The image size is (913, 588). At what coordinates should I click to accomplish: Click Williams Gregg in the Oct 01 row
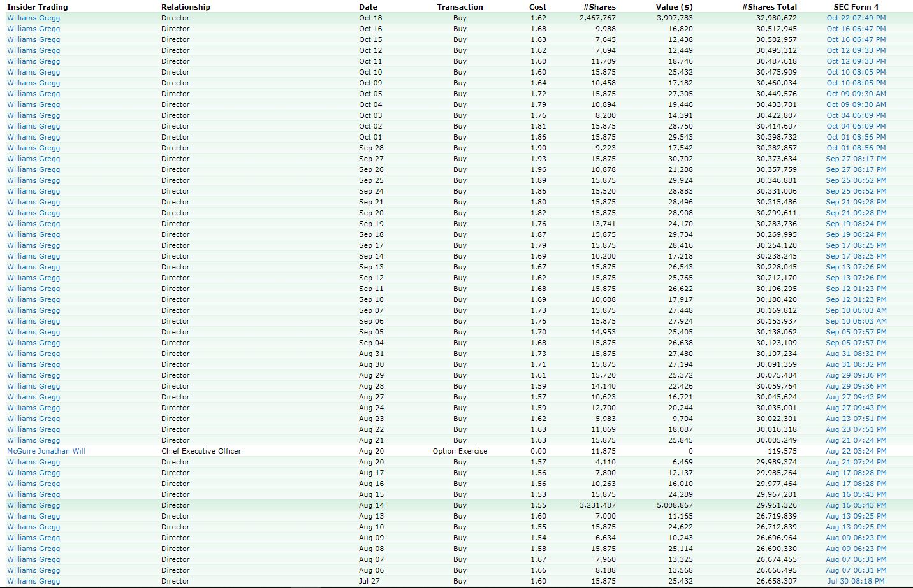pyautogui.click(x=34, y=137)
